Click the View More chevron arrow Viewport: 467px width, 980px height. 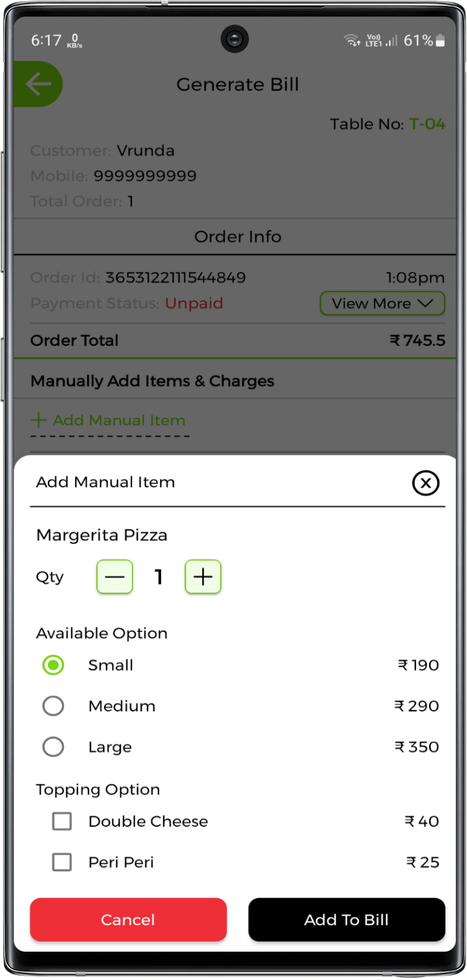tap(426, 304)
